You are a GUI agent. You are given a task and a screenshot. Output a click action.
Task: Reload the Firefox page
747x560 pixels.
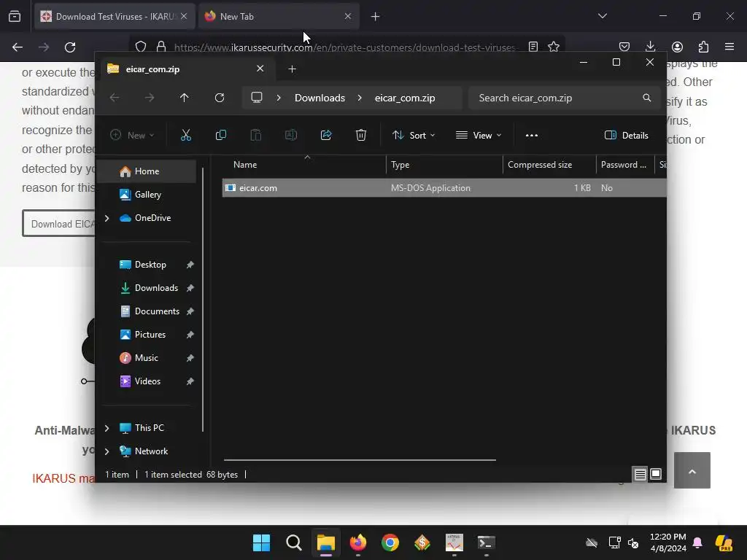pos(70,47)
